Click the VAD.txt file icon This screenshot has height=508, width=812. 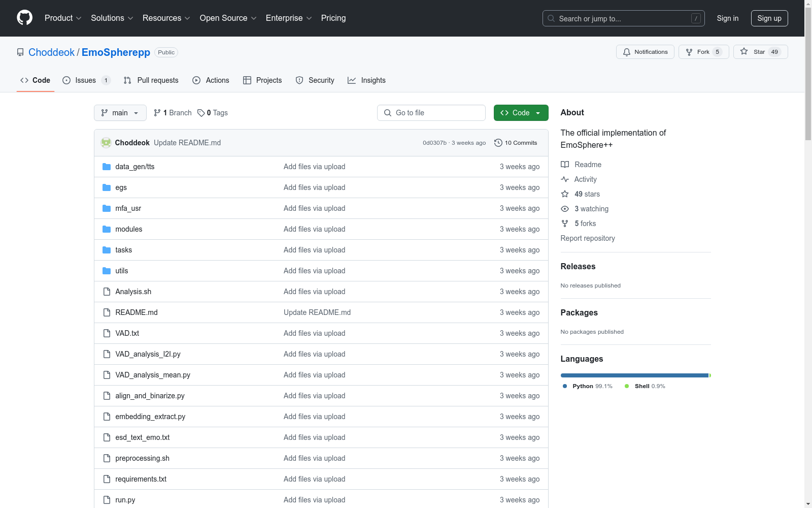tap(107, 333)
